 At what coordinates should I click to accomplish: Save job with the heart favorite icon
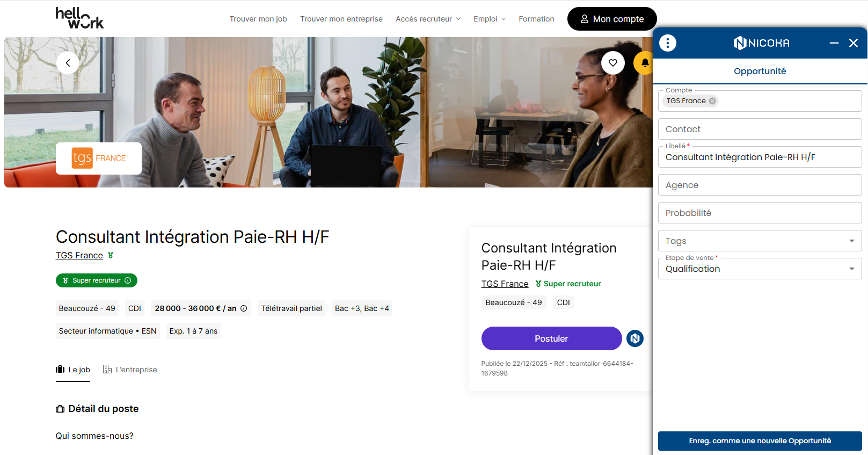(613, 63)
